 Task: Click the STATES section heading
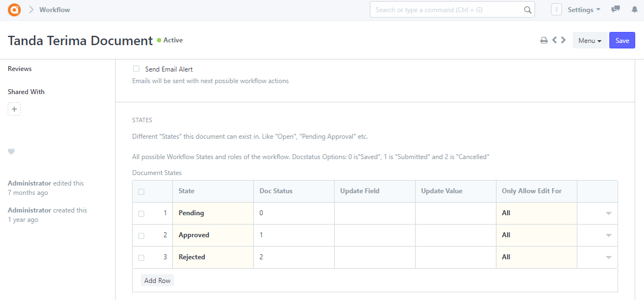tap(142, 121)
